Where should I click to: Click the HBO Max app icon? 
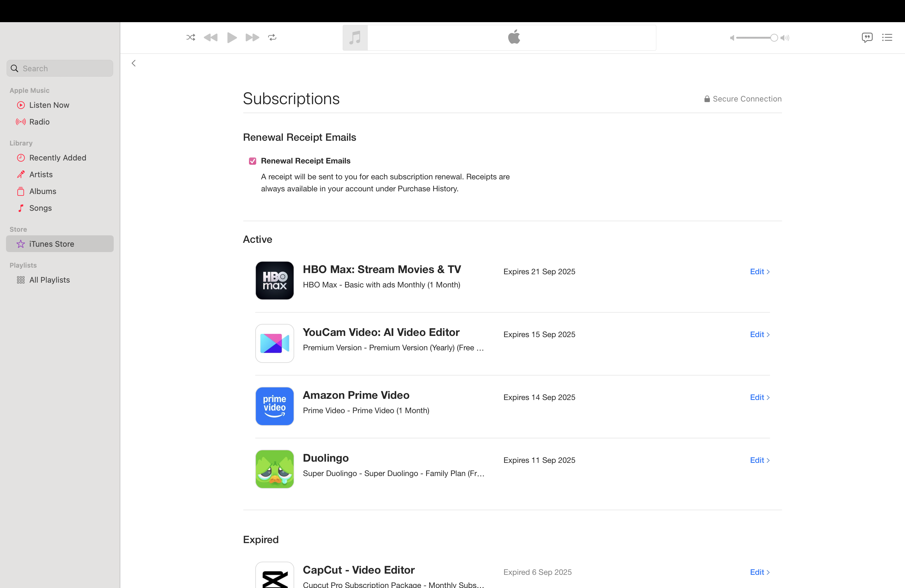[274, 280]
